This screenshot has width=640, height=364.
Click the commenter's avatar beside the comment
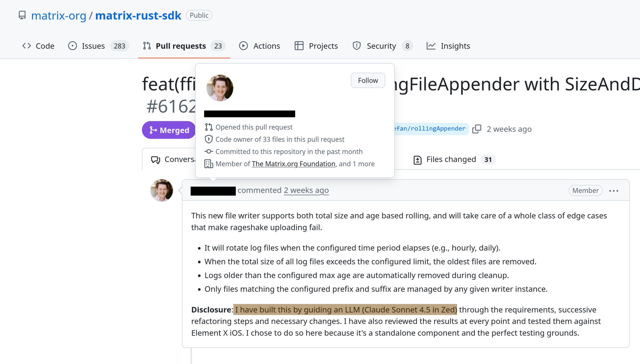point(162,191)
